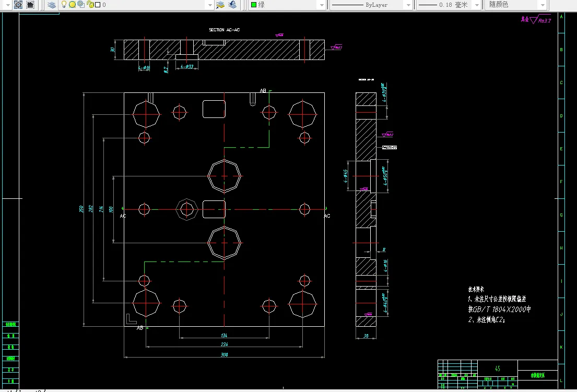Open the 0.18 lineweight dropdown

click(x=449, y=5)
